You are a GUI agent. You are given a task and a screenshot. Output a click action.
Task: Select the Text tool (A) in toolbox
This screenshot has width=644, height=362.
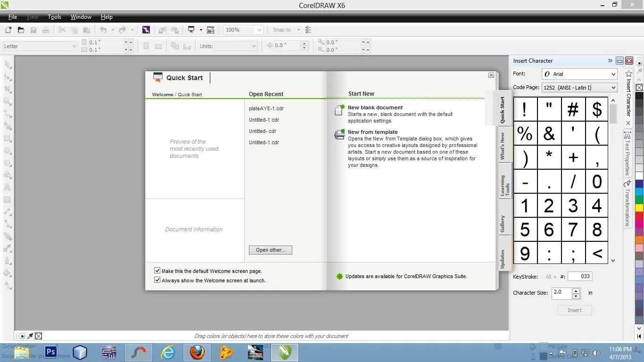[8, 188]
